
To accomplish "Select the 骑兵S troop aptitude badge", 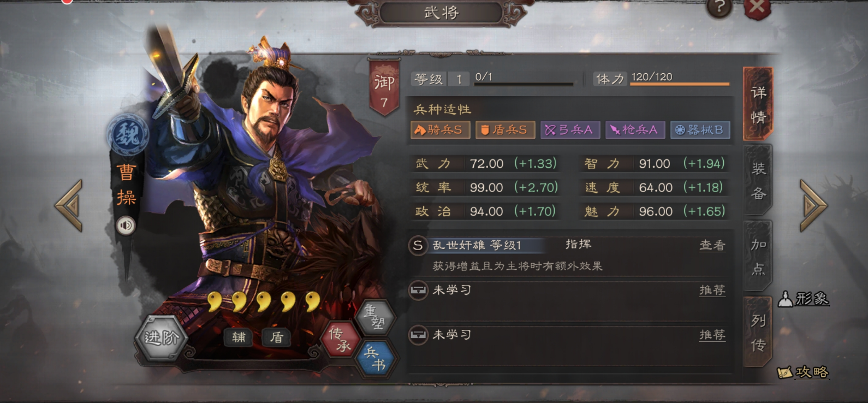I will click(440, 130).
